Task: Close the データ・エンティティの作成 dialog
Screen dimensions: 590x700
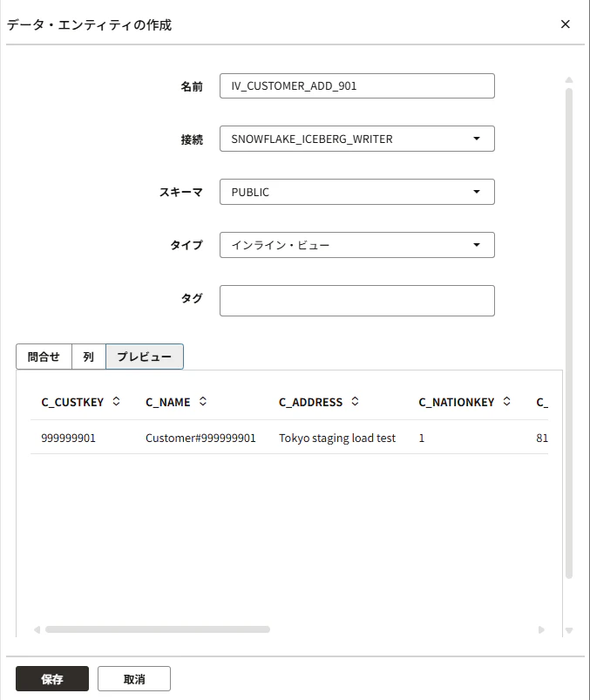Action: pos(565,24)
